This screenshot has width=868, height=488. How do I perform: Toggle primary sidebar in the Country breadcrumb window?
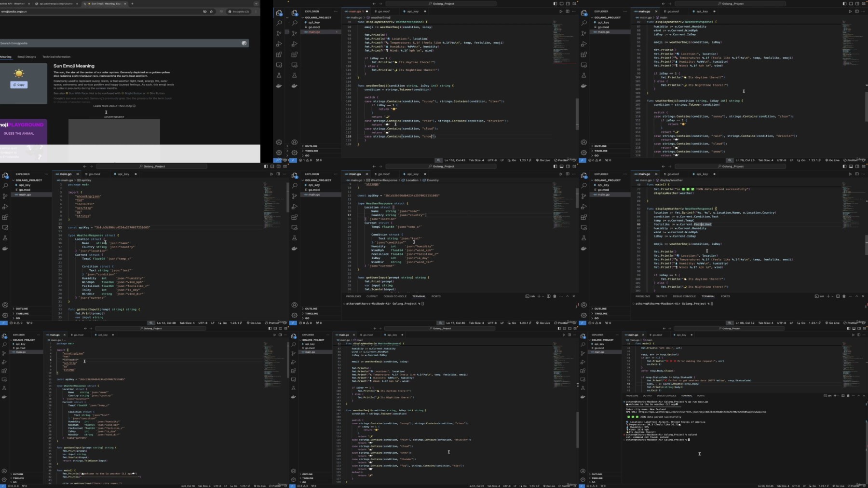(555, 167)
